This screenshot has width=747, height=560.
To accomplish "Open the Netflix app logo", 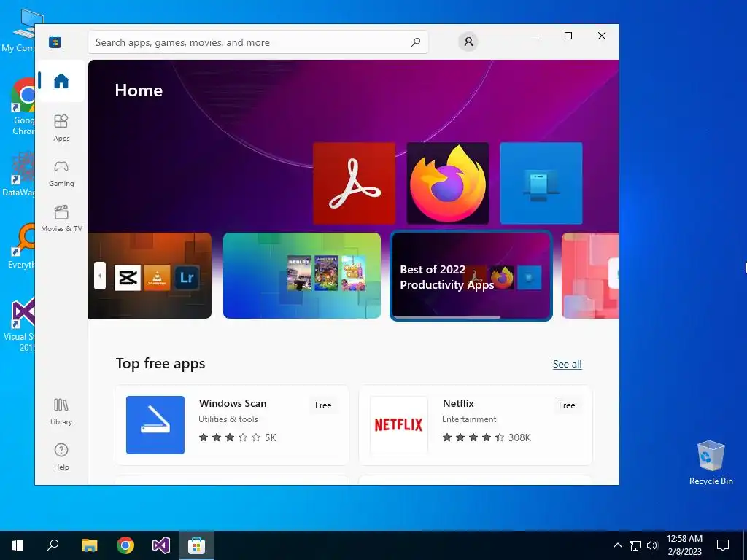I will tap(399, 425).
